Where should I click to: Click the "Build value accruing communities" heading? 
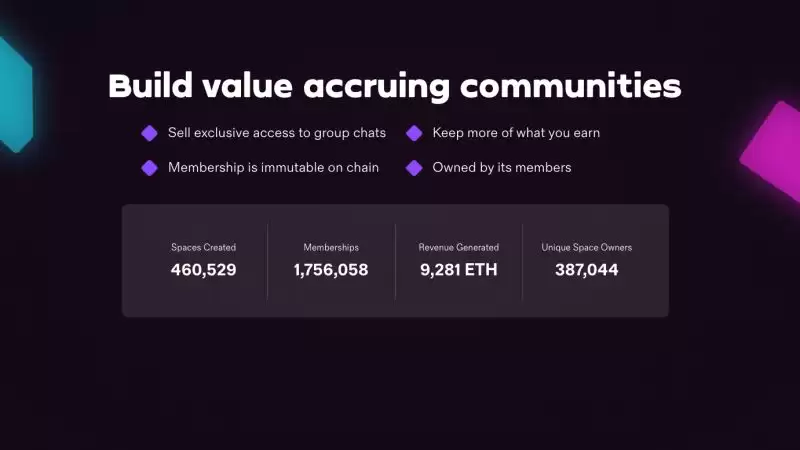coord(394,86)
